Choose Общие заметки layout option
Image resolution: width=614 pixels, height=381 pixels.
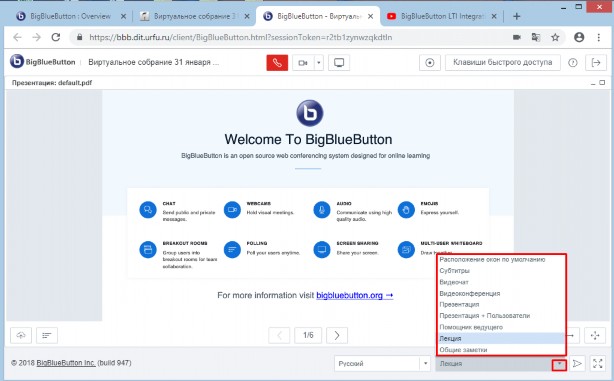(501, 350)
